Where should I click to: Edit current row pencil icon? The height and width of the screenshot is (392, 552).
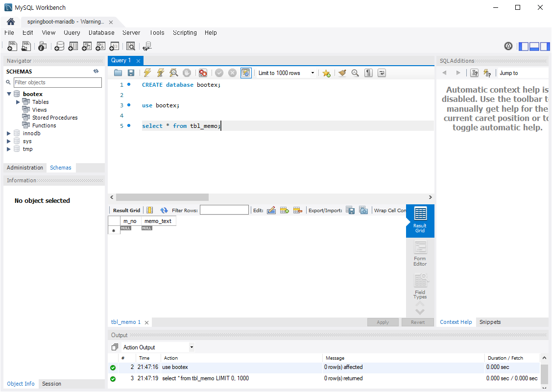[271, 210]
